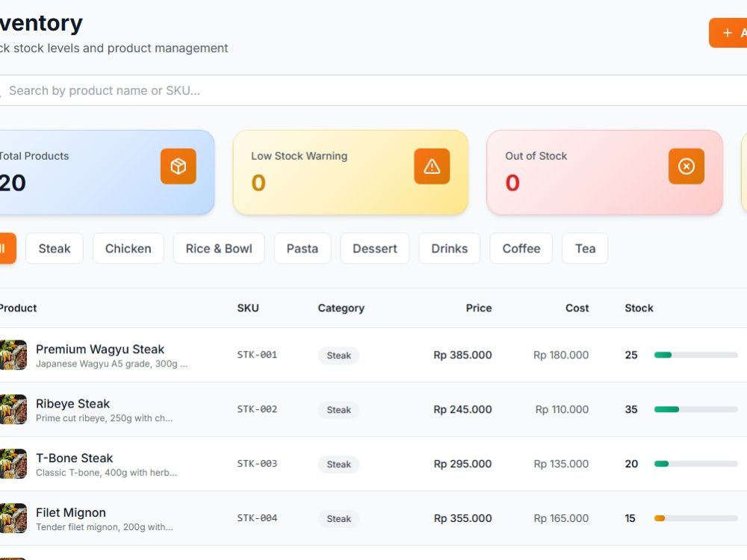The height and width of the screenshot is (560, 747).
Task: Click the orange plus add button
Action: click(x=728, y=33)
